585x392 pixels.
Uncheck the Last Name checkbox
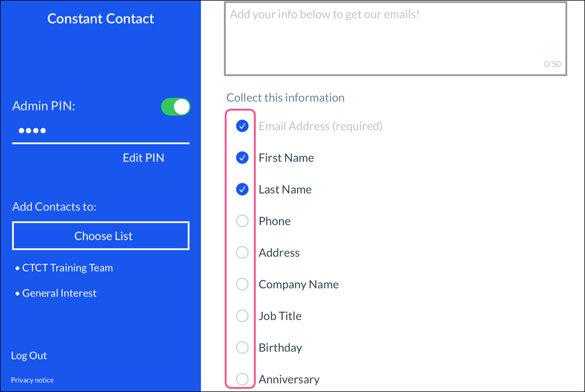(242, 190)
